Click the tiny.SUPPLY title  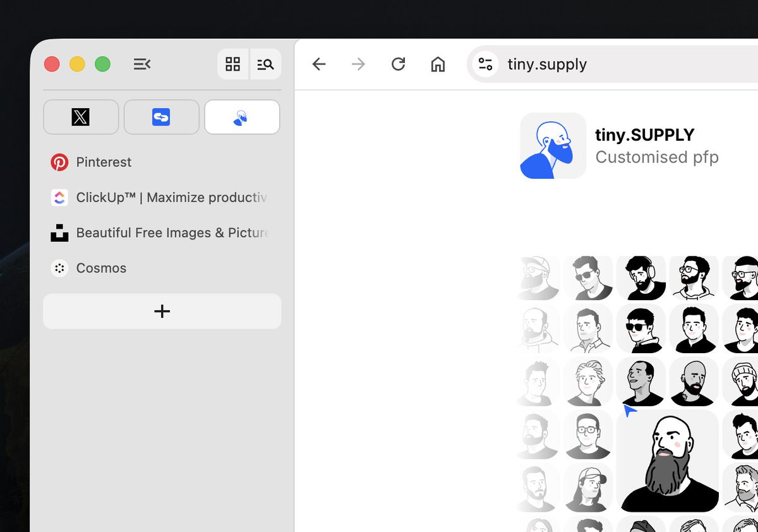(645, 135)
